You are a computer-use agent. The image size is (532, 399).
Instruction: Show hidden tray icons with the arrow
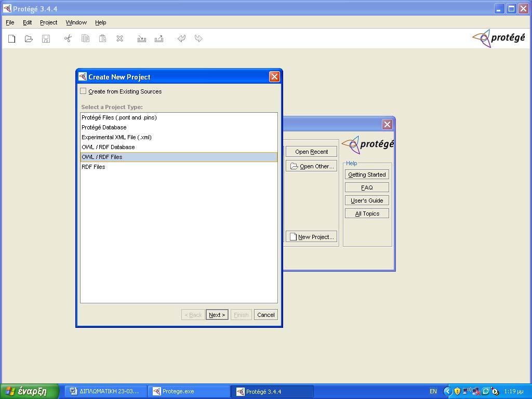(448, 392)
